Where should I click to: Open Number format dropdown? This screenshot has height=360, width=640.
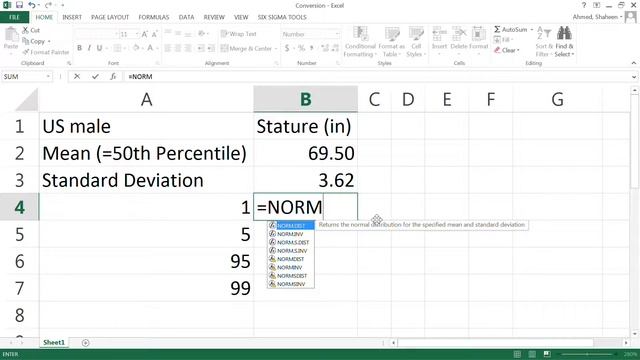click(x=337, y=34)
